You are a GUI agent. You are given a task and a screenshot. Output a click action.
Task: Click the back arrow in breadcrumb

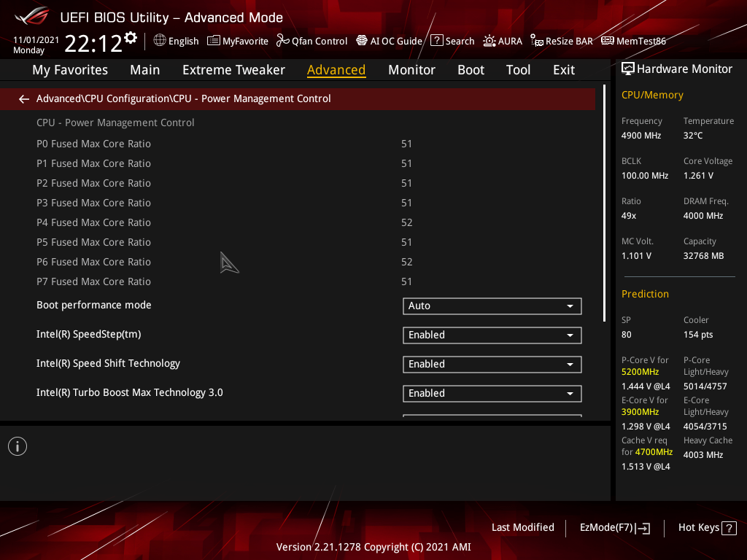(24, 98)
